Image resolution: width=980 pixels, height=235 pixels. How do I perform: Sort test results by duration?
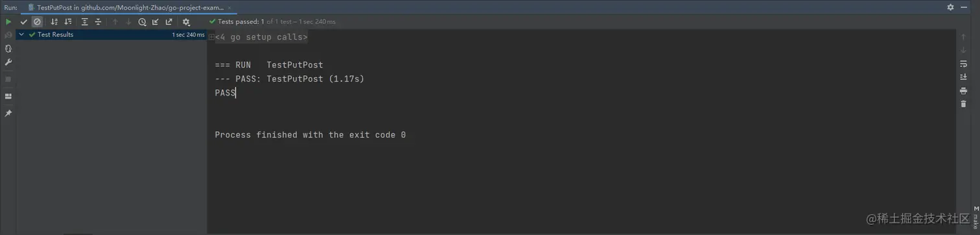[x=68, y=22]
